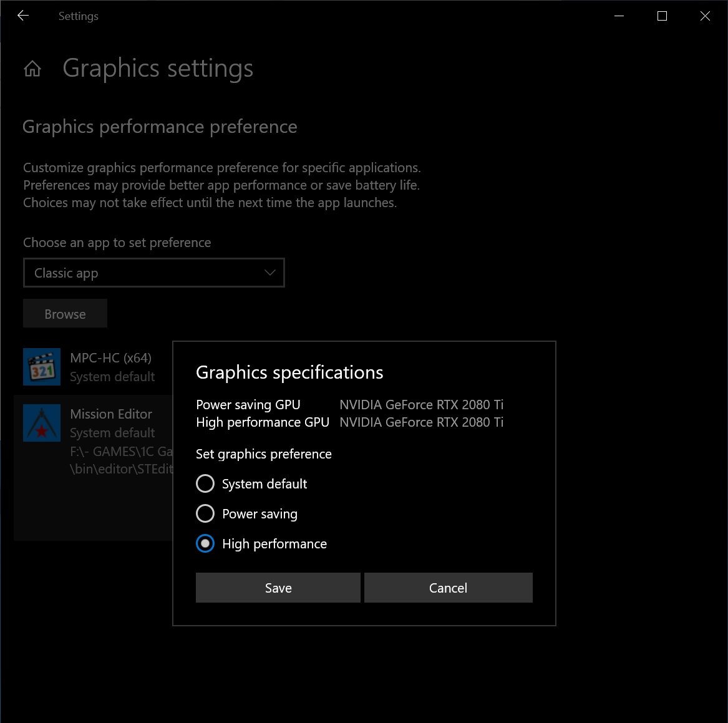The image size is (728, 723).
Task: Click Graphics specifications dialog title
Action: tap(289, 372)
